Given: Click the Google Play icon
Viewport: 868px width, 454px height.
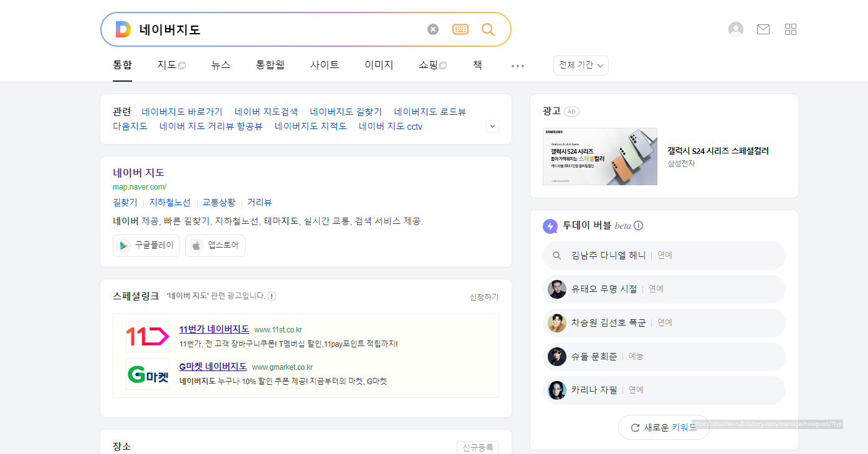Looking at the screenshot, I should click(124, 246).
